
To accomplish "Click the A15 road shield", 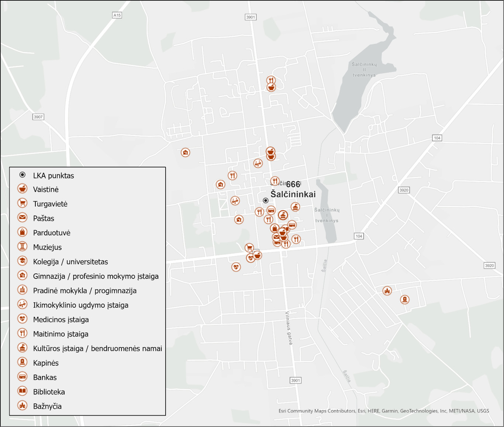I will coord(117,15).
